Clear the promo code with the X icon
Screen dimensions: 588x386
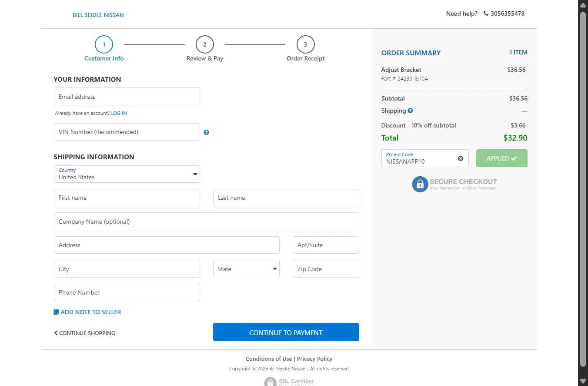point(461,158)
